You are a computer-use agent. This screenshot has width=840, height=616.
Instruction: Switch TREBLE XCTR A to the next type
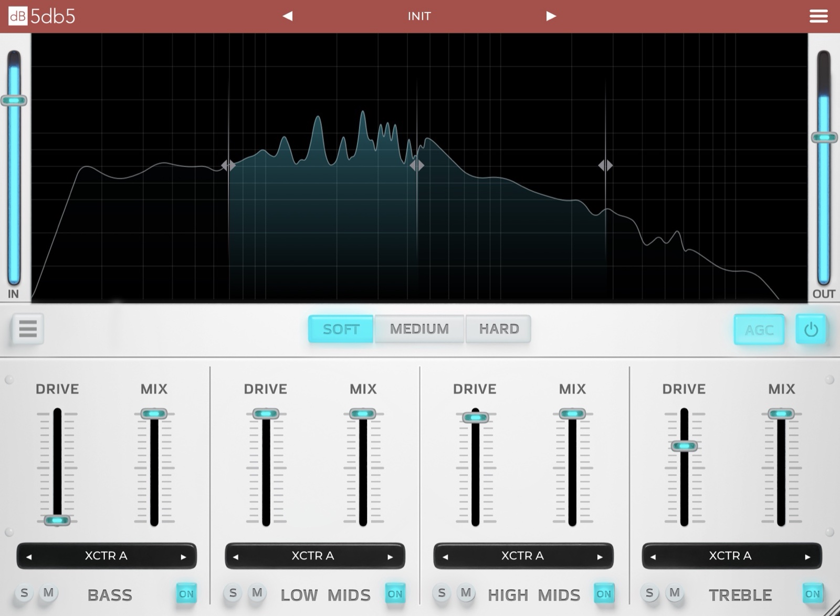(807, 557)
